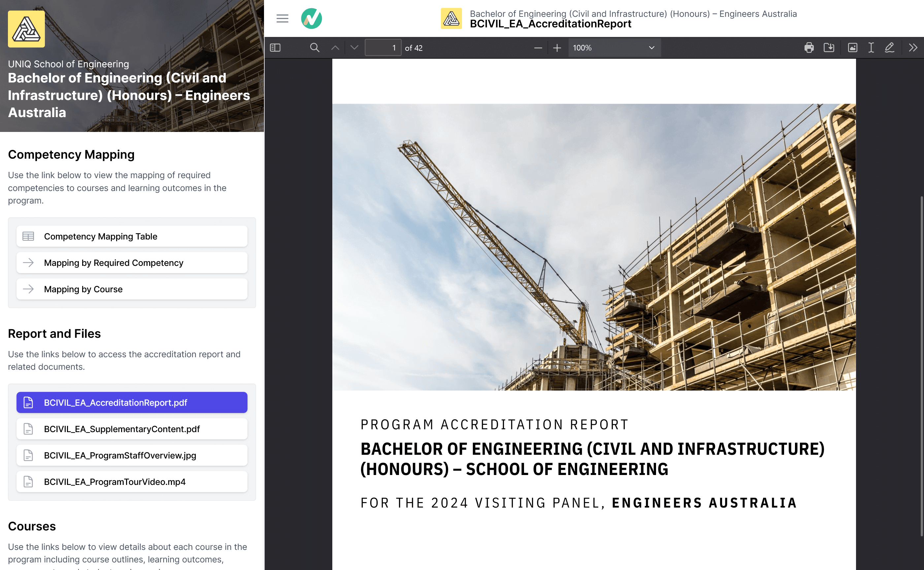This screenshot has width=924, height=570.
Task: Go to next PDF page
Action: 354,48
